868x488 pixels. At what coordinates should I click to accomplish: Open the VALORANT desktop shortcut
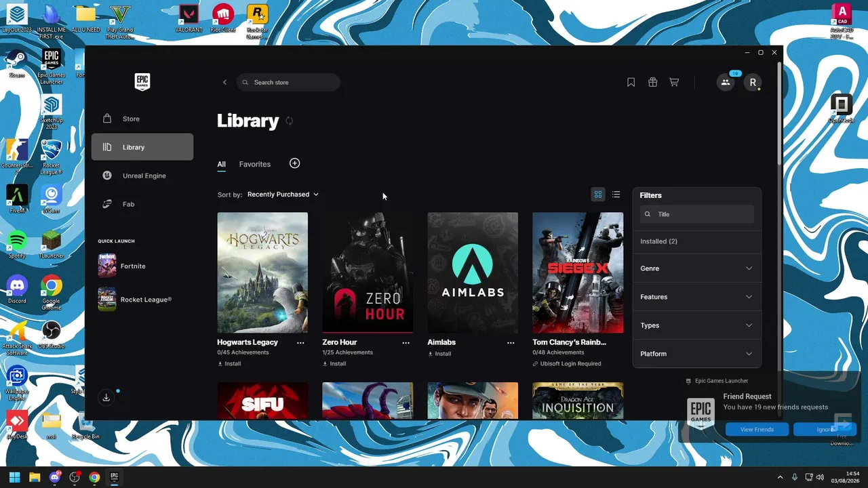tap(189, 19)
